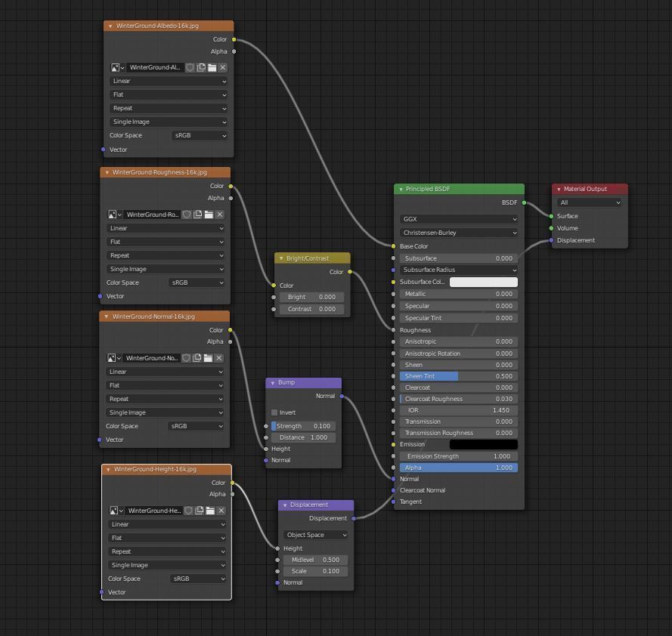Unlink image X icon on Roughness node
Screen dimensions: 672x636
[220, 215]
